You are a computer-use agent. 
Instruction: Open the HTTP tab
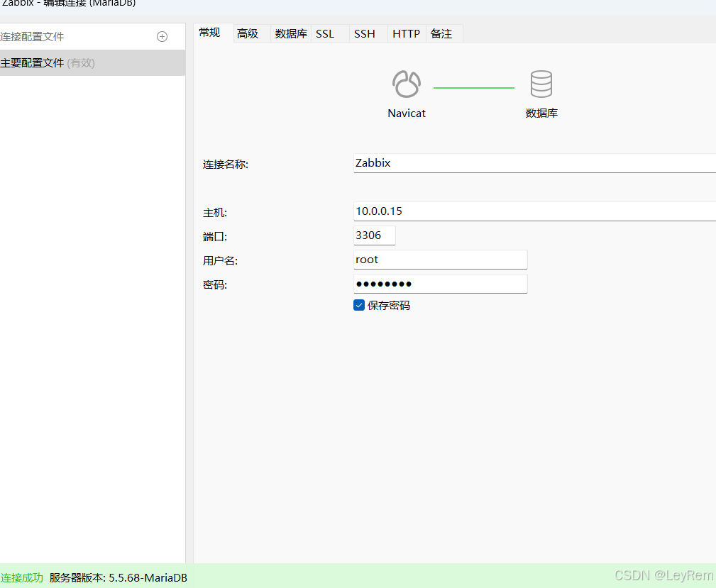[x=407, y=33]
